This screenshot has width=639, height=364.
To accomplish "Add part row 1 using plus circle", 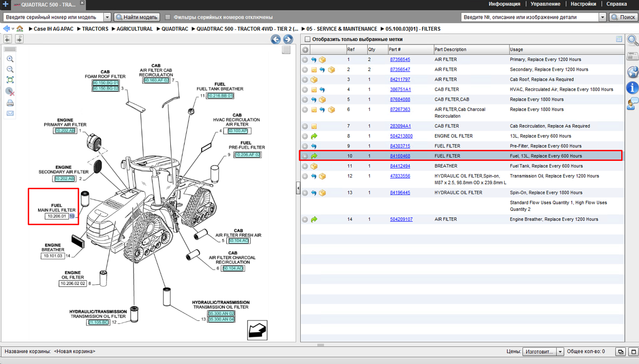I will click(305, 60).
